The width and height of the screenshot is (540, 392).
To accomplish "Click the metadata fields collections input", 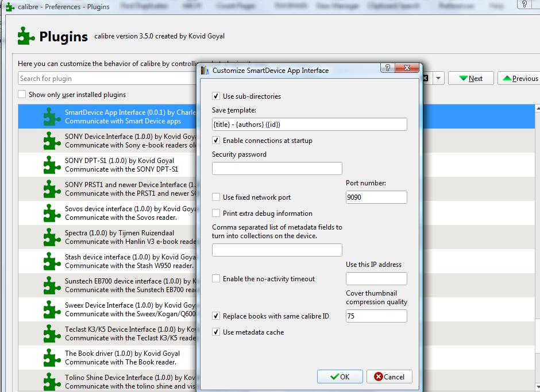I will click(277, 250).
